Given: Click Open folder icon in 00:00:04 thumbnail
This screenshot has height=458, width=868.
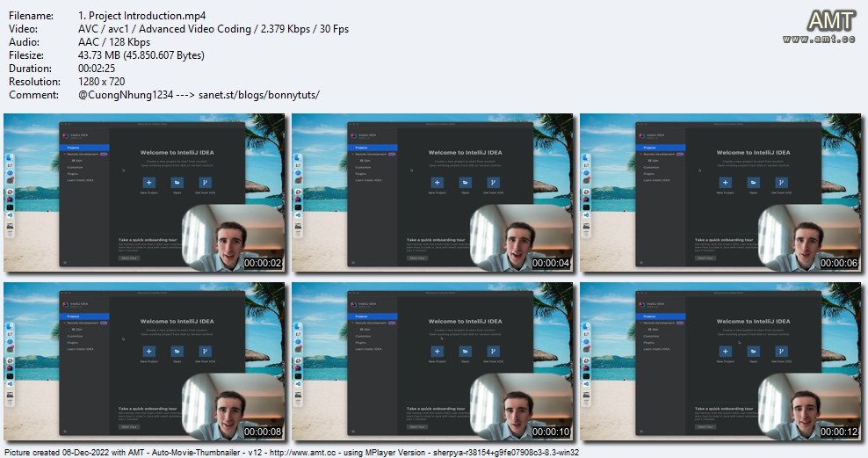Looking at the screenshot, I should coord(466,182).
